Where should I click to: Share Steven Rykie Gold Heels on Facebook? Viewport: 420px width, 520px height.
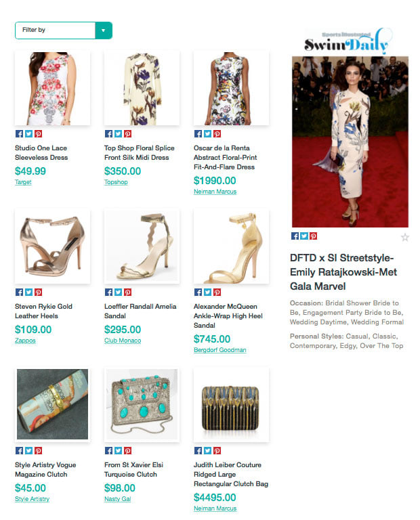(x=19, y=292)
